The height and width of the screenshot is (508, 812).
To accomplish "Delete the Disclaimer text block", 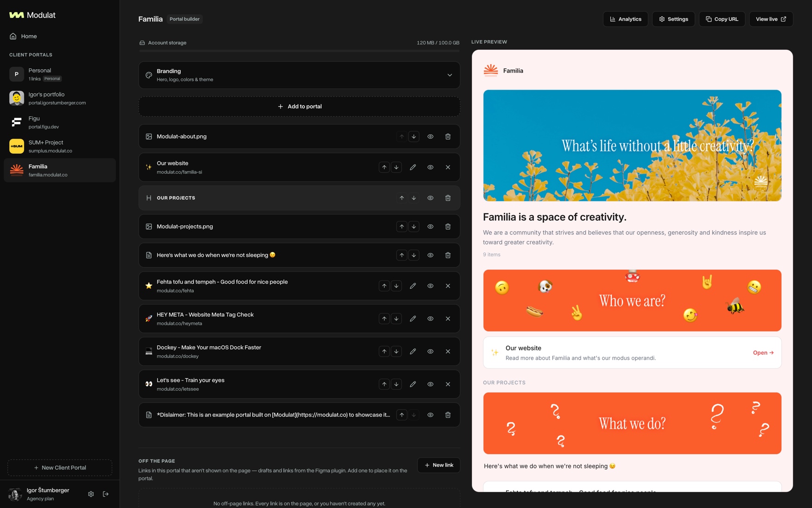I will coord(448,415).
